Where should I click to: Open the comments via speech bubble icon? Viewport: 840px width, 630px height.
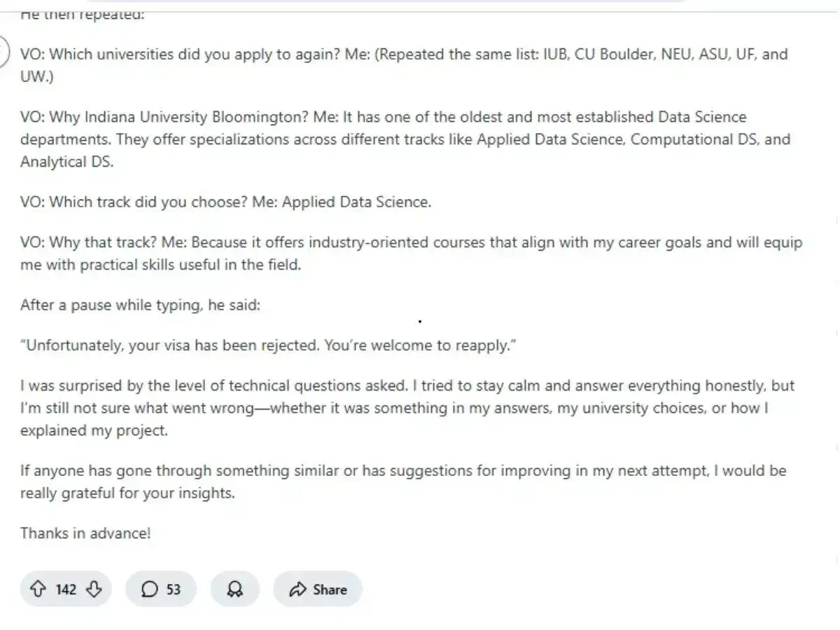[150, 589]
